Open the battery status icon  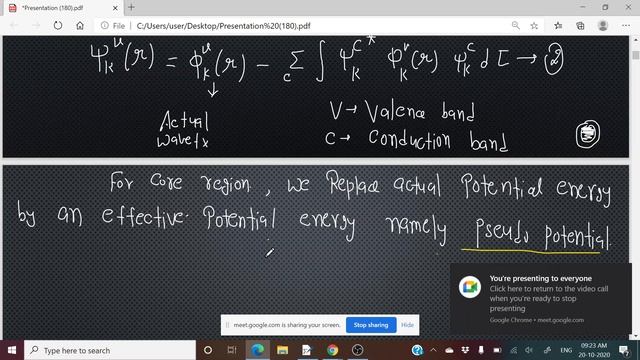[497, 350]
